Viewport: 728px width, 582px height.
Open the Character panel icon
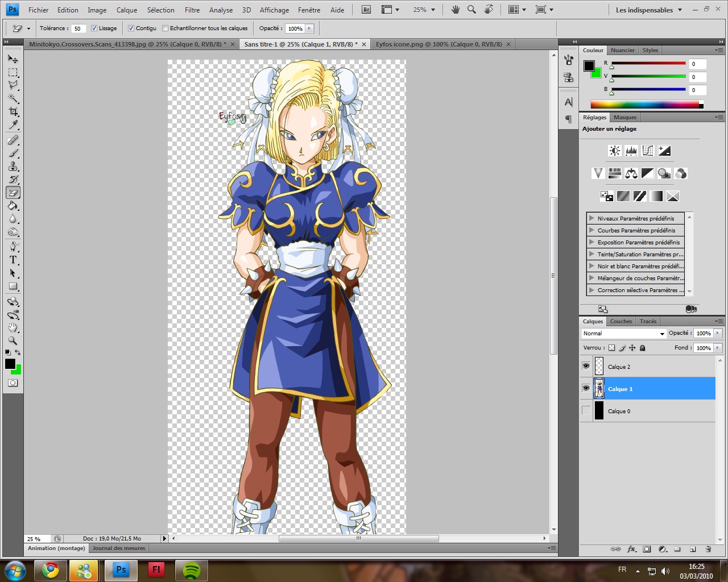click(568, 102)
